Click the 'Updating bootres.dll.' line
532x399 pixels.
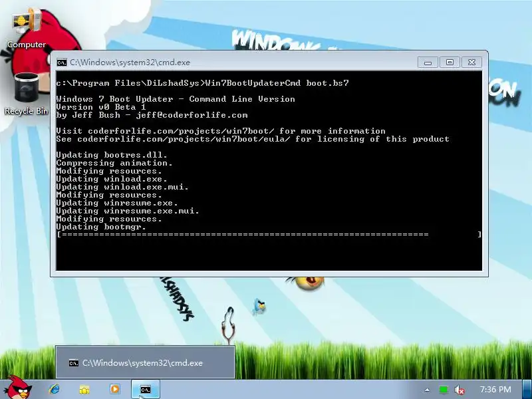point(112,155)
